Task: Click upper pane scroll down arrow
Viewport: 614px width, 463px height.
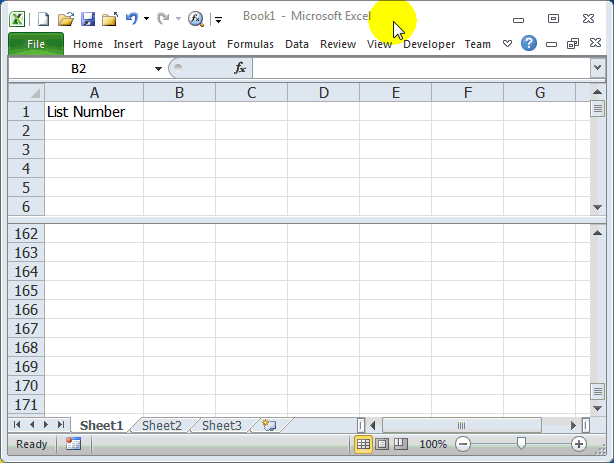Action: pyautogui.click(x=597, y=207)
